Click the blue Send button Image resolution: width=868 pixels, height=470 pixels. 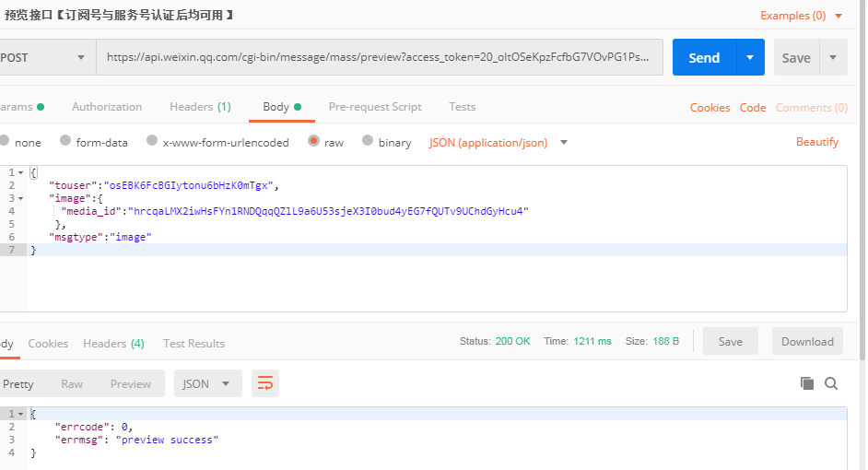704,57
